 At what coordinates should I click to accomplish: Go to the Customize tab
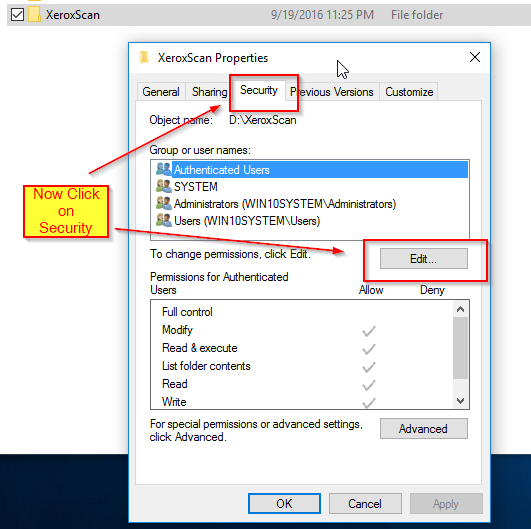(409, 92)
